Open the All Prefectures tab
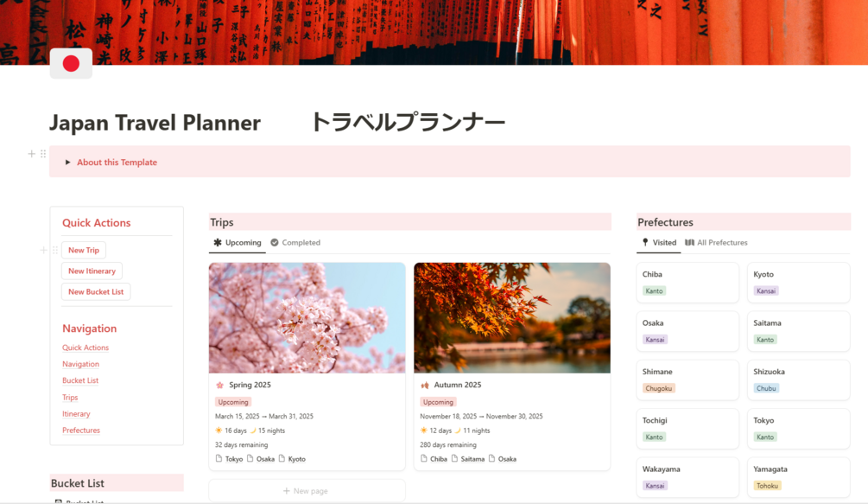The height and width of the screenshot is (504, 868). tap(716, 243)
